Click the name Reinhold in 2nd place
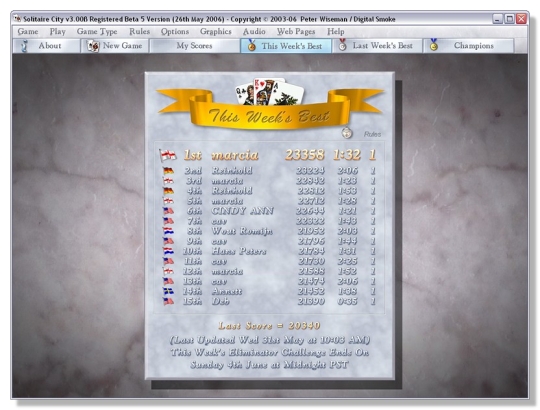This screenshot has width=540, height=410. tap(232, 171)
